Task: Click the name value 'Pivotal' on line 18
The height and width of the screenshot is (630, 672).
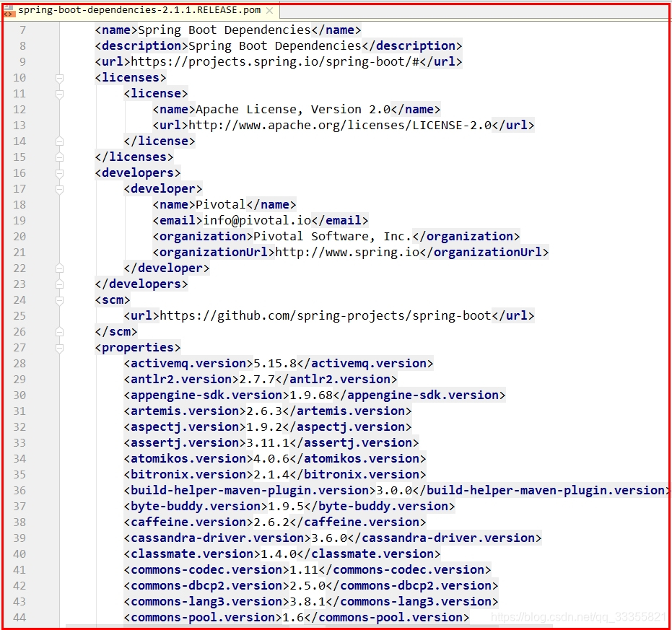Action: pos(221,204)
